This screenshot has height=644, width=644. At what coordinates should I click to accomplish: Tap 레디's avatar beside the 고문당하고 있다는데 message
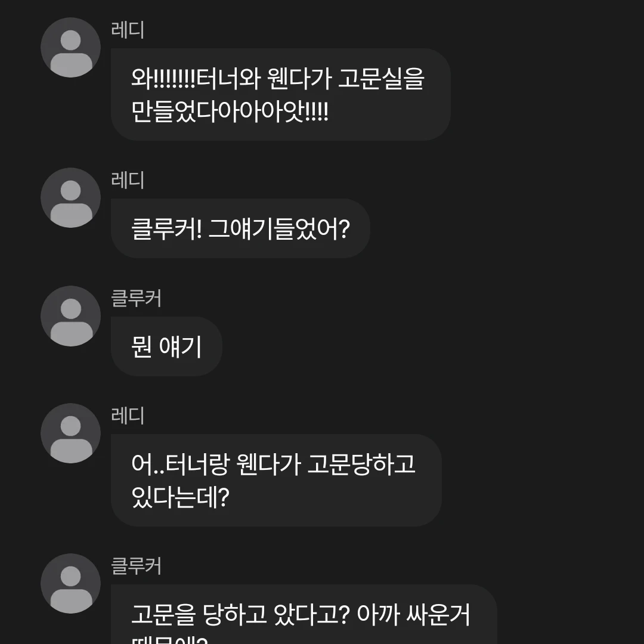70,434
